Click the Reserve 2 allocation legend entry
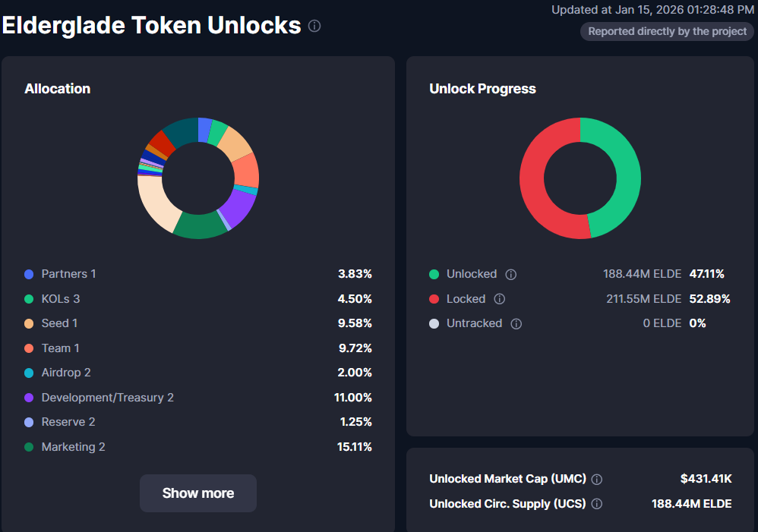This screenshot has width=758, height=532. 68,422
